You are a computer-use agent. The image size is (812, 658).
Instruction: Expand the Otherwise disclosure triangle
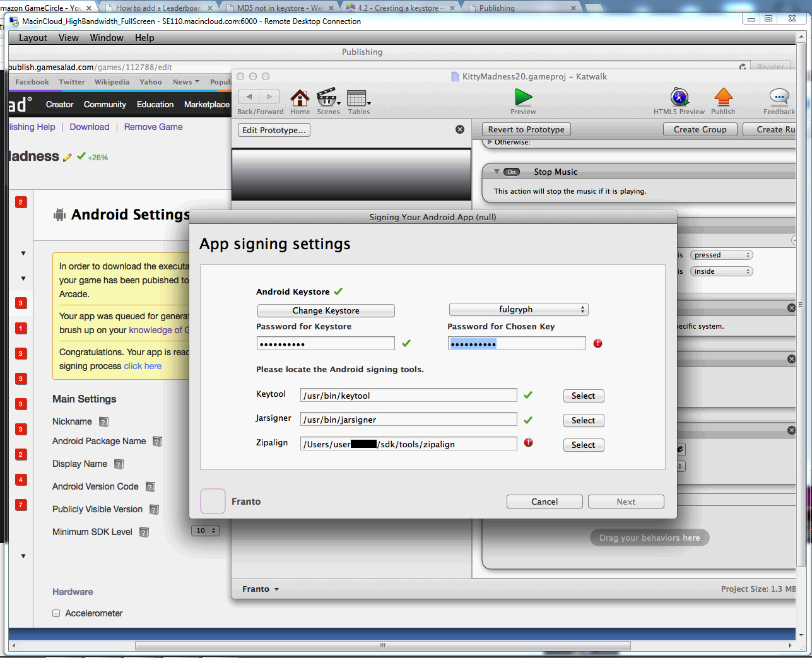(490, 143)
